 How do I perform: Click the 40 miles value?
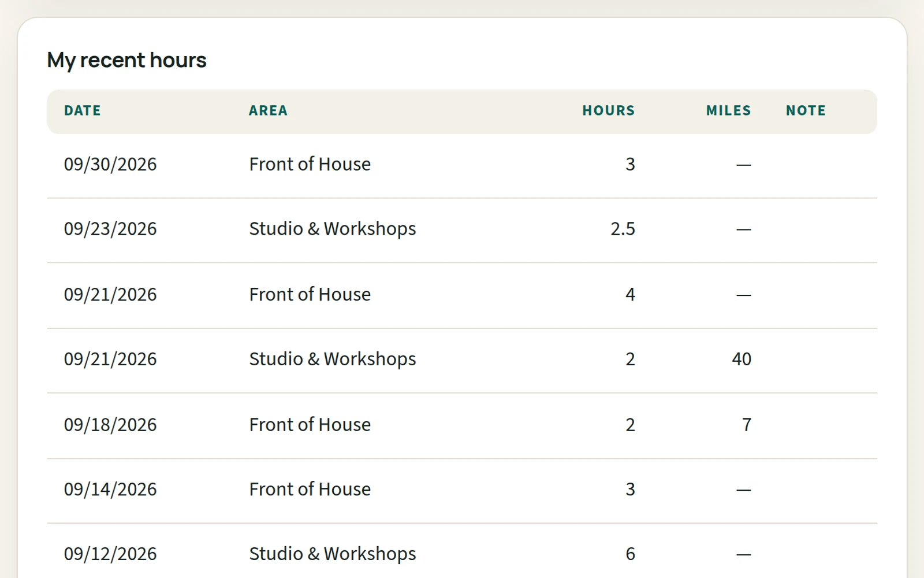(x=742, y=359)
